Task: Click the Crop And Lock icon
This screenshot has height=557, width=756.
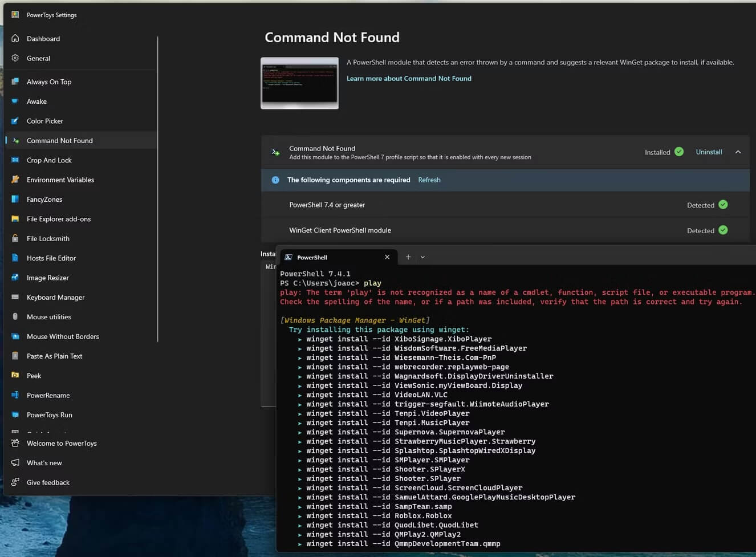Action: pyautogui.click(x=15, y=160)
